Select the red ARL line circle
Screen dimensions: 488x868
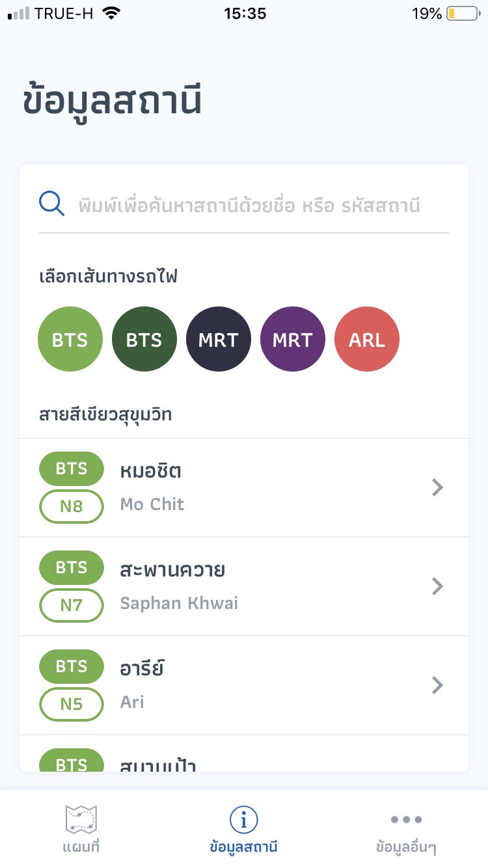[366, 339]
